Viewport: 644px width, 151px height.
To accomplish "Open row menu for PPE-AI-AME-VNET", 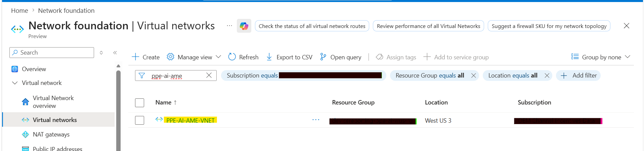I will click(316, 120).
